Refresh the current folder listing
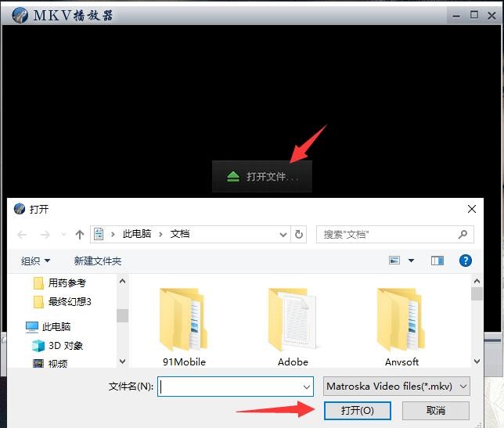The image size is (504, 428). click(299, 234)
